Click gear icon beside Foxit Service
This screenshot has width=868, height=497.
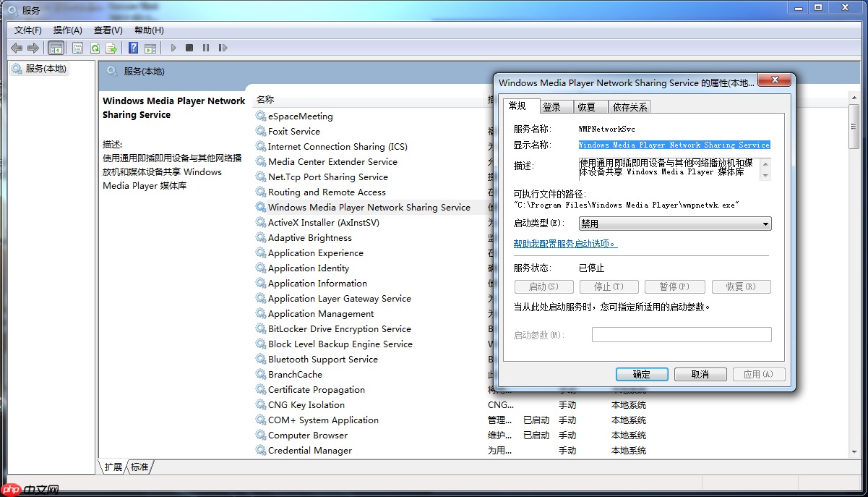261,131
